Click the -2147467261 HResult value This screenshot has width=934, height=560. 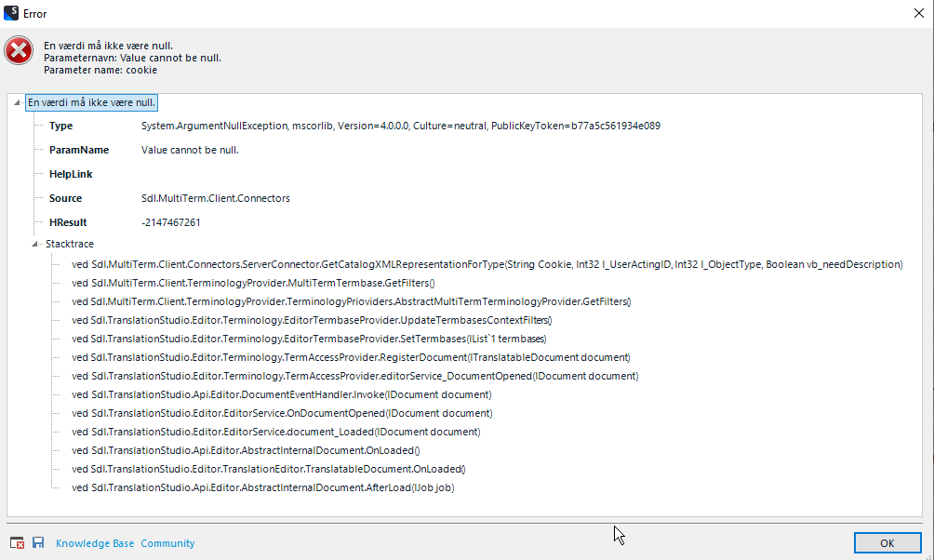coord(171,222)
